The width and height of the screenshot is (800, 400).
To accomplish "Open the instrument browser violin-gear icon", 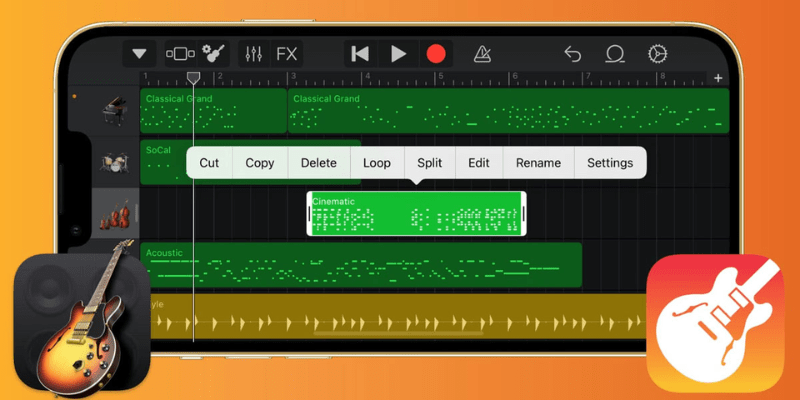I will click(213, 54).
